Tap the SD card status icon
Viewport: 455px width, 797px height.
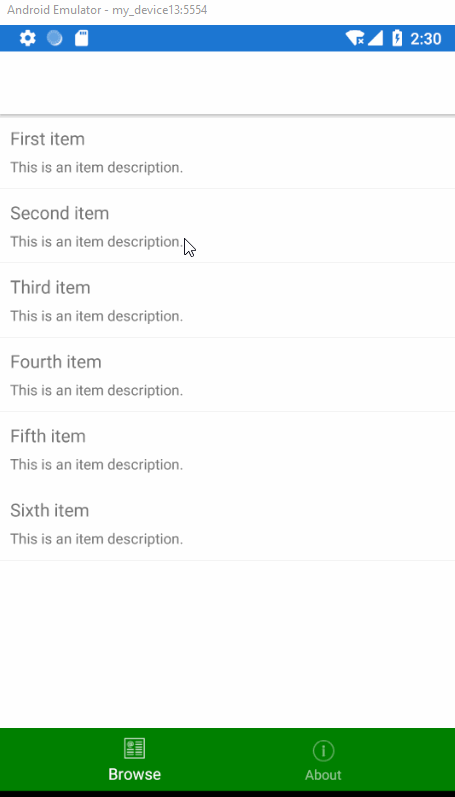(x=81, y=38)
